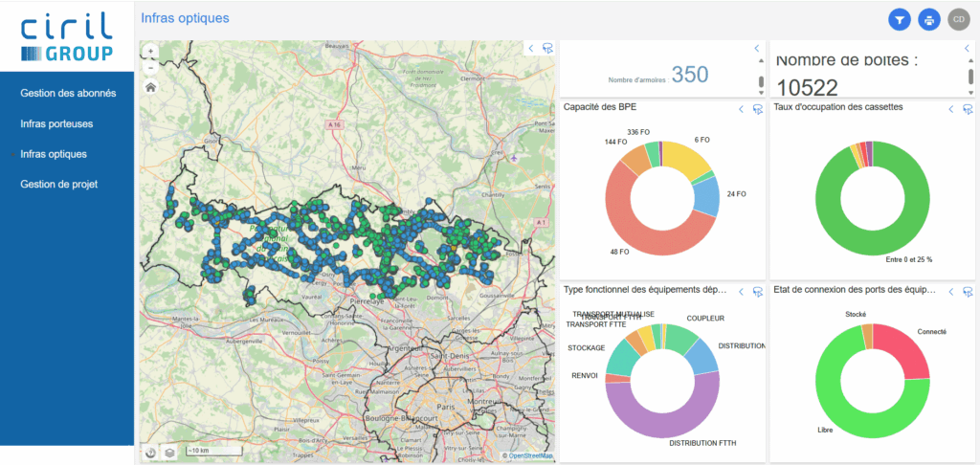Click the print button in the top bar
This screenshot has width=980, height=465.
point(929,20)
